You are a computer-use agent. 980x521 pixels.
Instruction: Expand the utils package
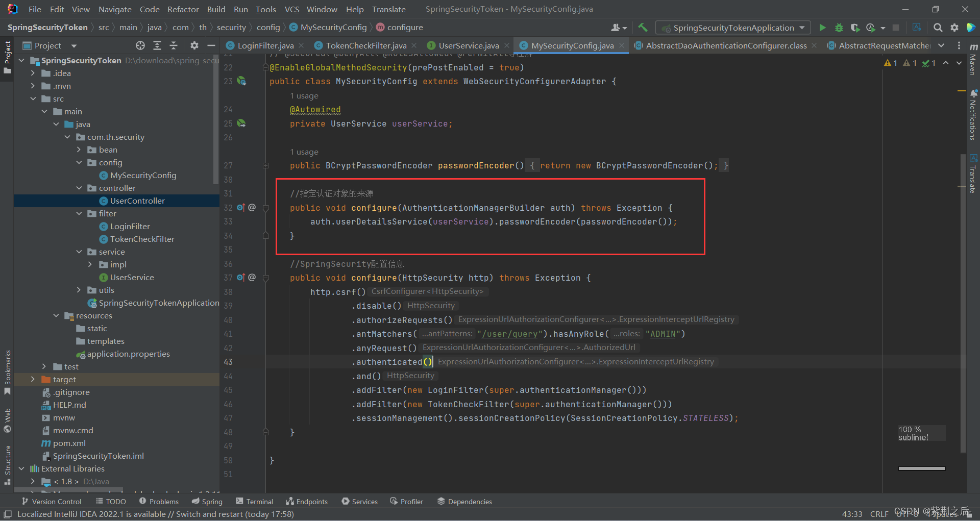(x=79, y=290)
